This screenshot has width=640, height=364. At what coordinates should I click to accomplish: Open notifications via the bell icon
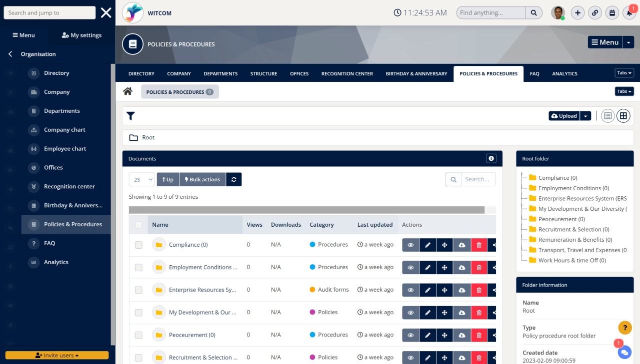coord(629,12)
